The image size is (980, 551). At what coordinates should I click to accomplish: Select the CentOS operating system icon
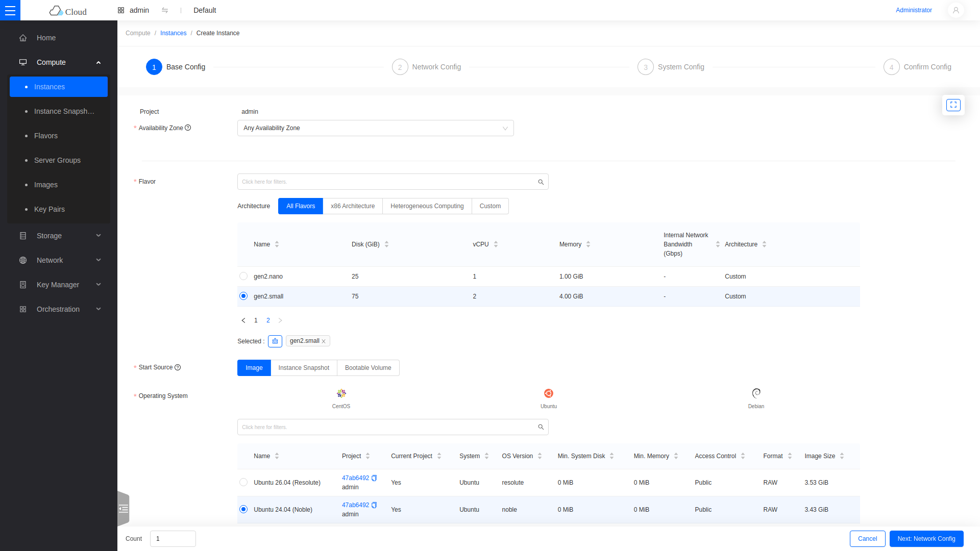coord(341,393)
